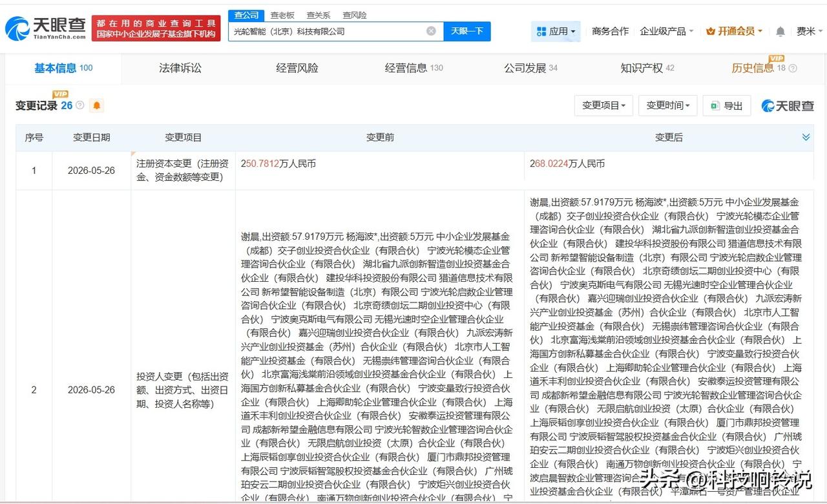
Task: Open the 变更项目 filter dropdown
Action: 603,105
